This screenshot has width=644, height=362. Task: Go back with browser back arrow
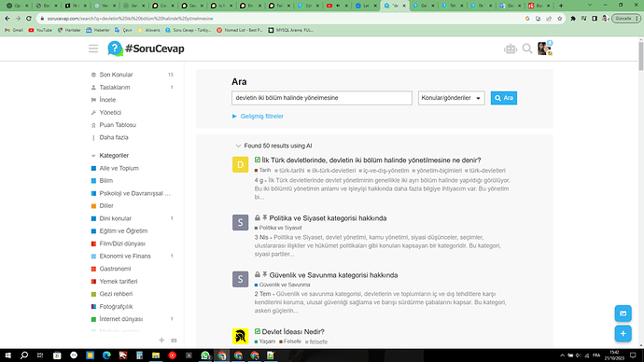7,19
